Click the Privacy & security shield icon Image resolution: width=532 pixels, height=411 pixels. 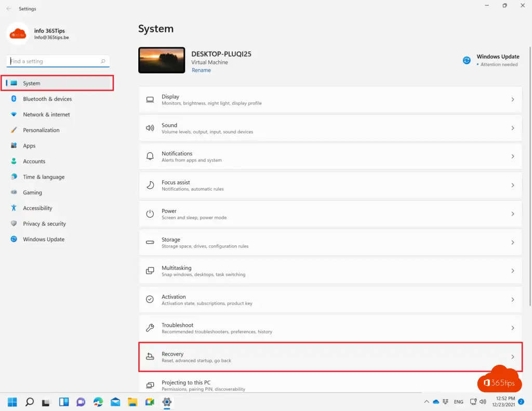pyautogui.click(x=14, y=223)
